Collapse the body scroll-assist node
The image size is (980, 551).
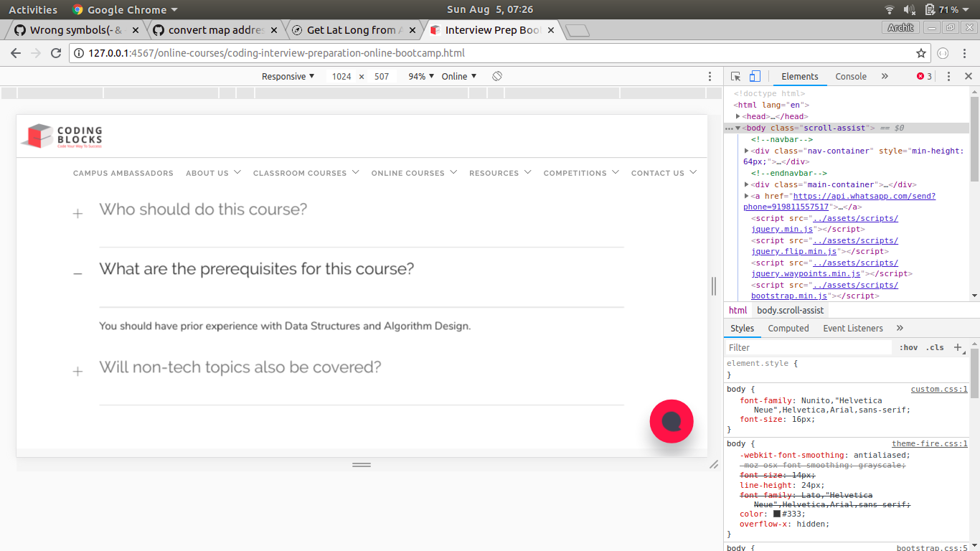738,128
